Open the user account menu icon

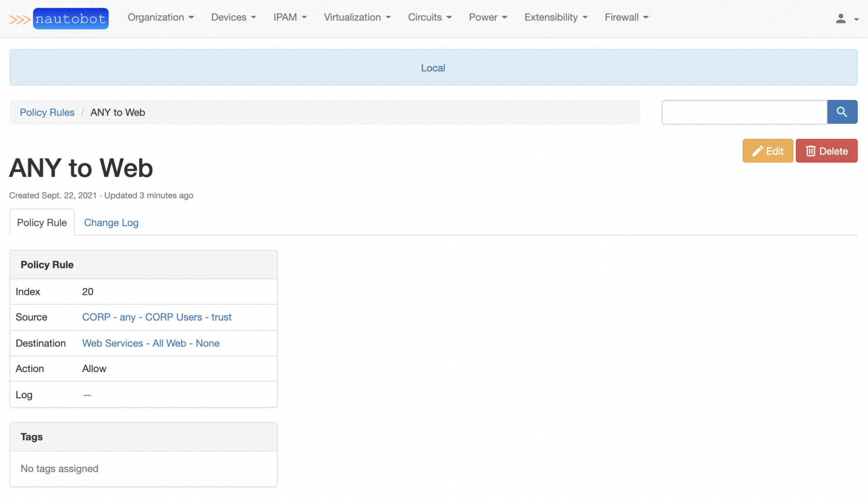[x=840, y=18]
